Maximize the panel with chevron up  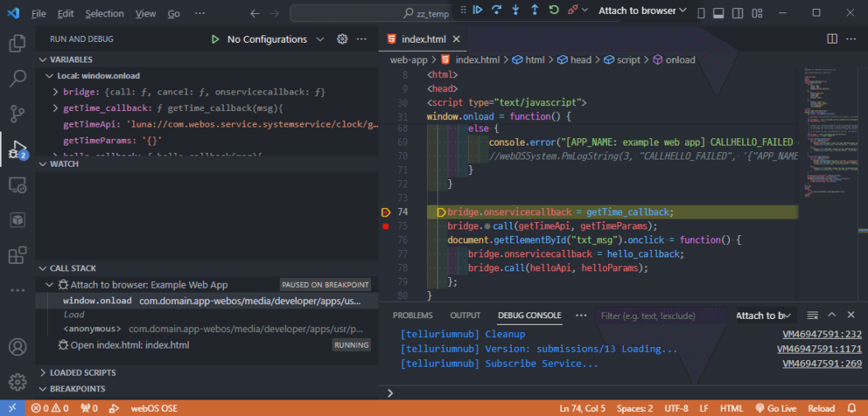(832, 316)
